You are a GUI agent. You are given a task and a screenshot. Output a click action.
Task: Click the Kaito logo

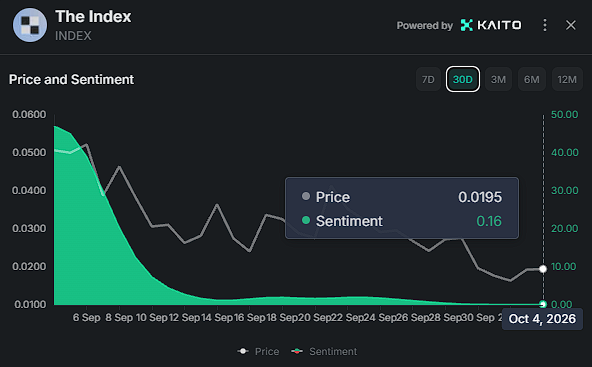click(491, 25)
